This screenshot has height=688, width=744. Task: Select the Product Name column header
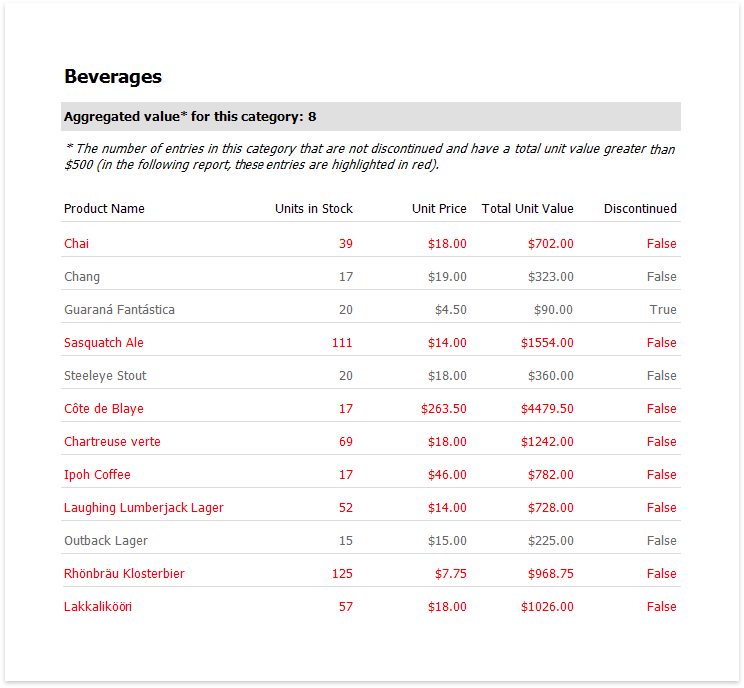tap(104, 209)
